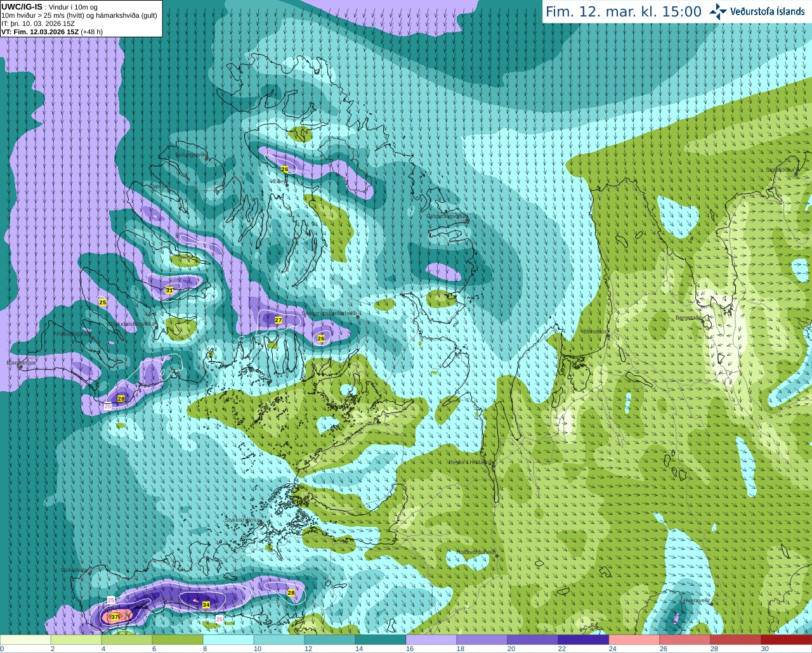Select the 18–20 m/s purple legend swatch
Viewport: 812px width, 653px height.
pyautogui.click(x=482, y=640)
